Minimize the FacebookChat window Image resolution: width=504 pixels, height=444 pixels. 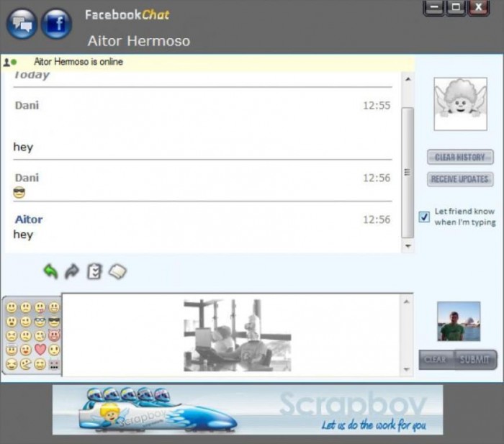click(x=434, y=7)
